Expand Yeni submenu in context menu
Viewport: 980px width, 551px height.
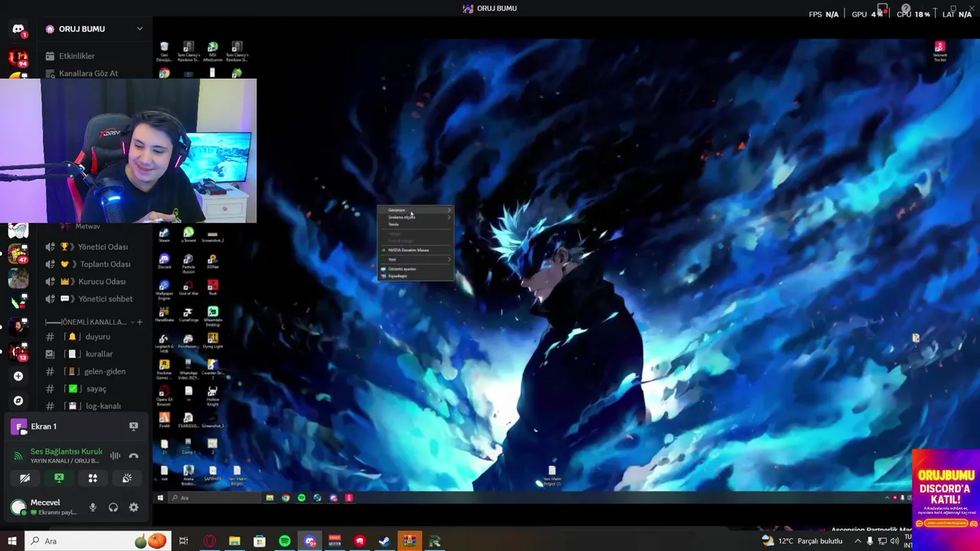click(x=416, y=259)
